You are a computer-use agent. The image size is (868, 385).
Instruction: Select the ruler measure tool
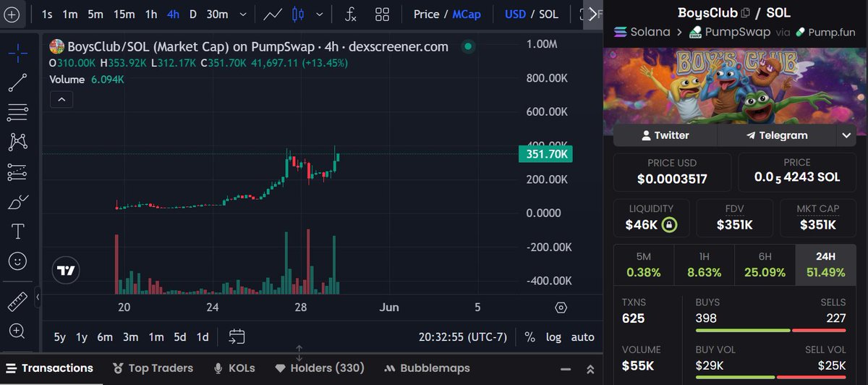point(18,301)
